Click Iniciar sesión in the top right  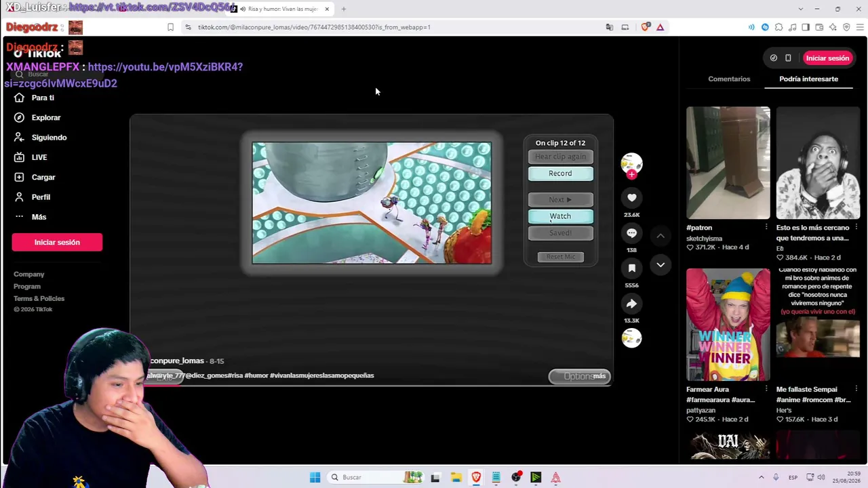827,58
